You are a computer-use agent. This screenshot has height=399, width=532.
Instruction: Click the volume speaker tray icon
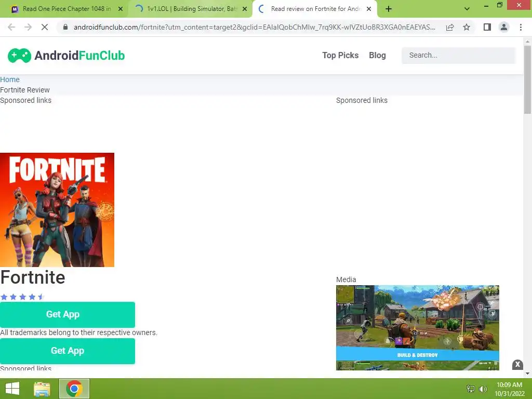483,389
